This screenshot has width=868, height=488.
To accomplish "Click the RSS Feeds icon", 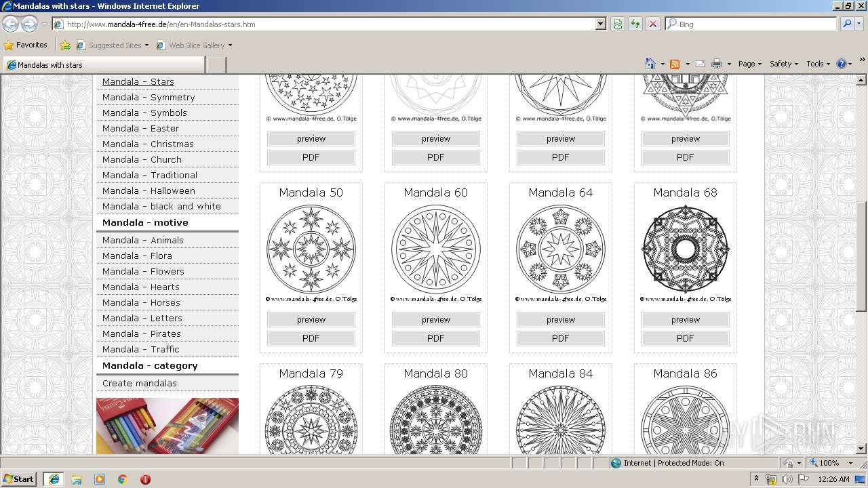I will [x=675, y=64].
